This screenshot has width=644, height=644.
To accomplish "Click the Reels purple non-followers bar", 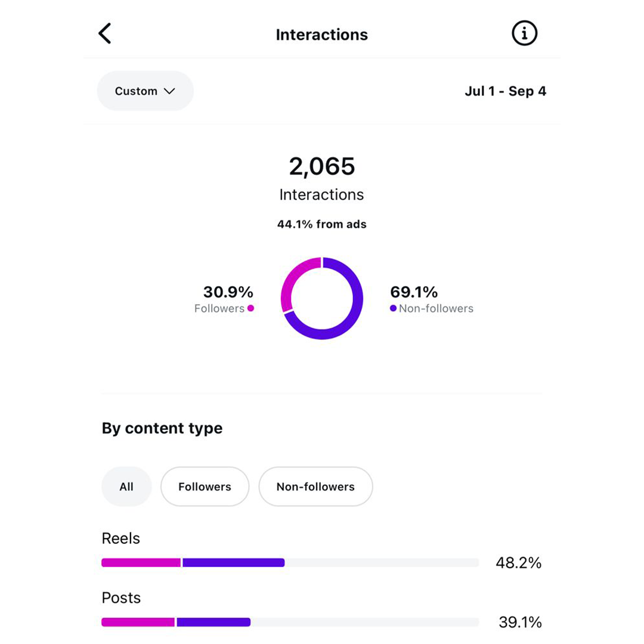I will 233,562.
